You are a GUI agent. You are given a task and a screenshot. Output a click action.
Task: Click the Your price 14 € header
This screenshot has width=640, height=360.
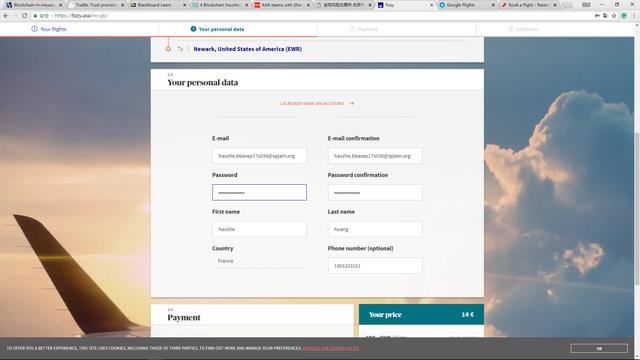click(x=421, y=314)
